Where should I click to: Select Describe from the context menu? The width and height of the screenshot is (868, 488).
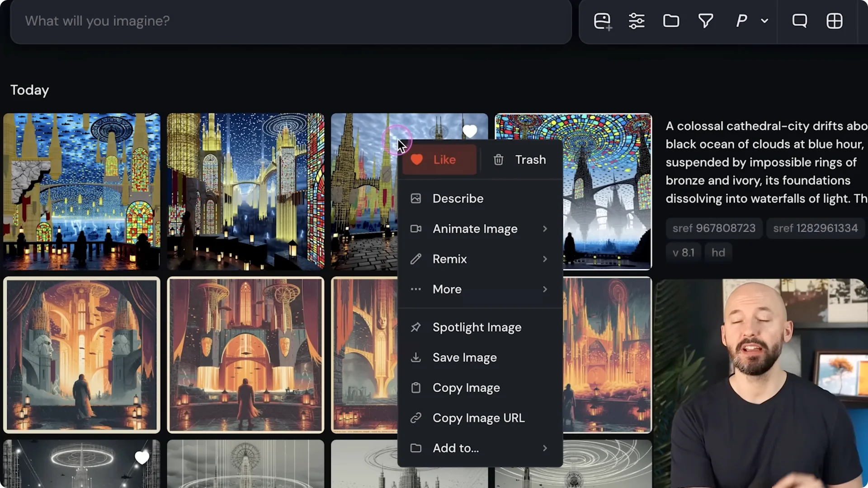458,198
